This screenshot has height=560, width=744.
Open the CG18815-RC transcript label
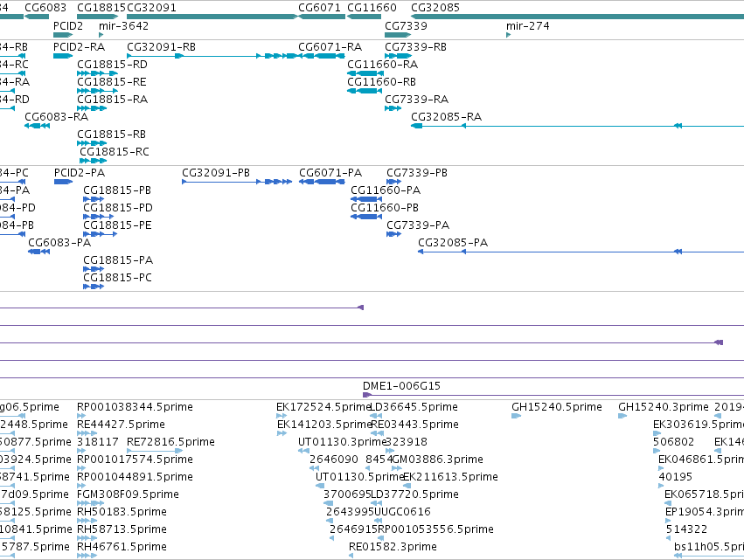point(114,152)
